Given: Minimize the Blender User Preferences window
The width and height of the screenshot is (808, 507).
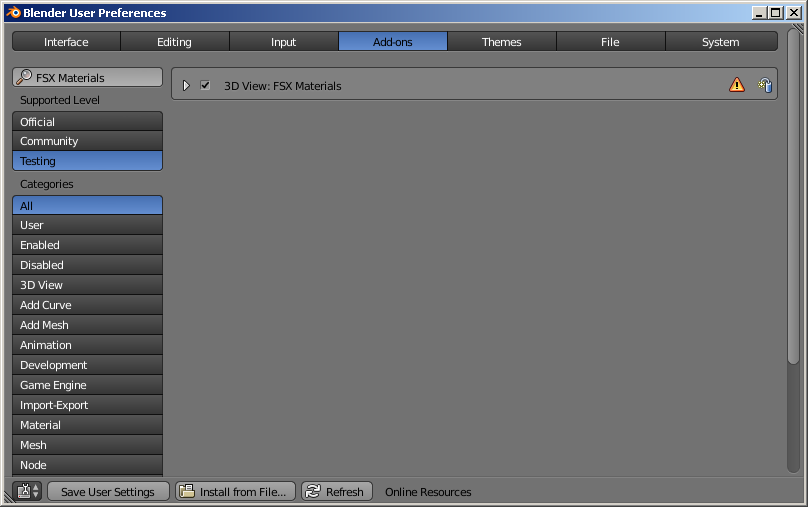Looking at the screenshot, I should (x=759, y=12).
